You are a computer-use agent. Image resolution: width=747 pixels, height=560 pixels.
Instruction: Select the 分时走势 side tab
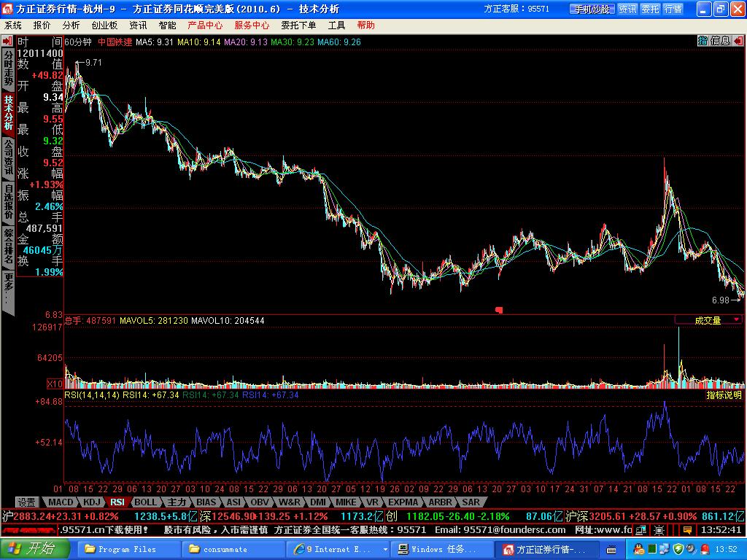pyautogui.click(x=8, y=68)
